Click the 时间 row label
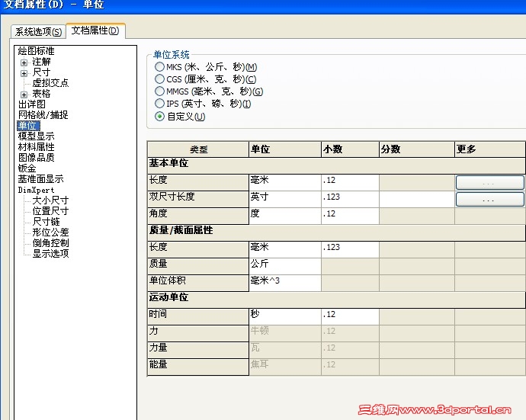The width and height of the screenshot is (526, 420). click(198, 316)
